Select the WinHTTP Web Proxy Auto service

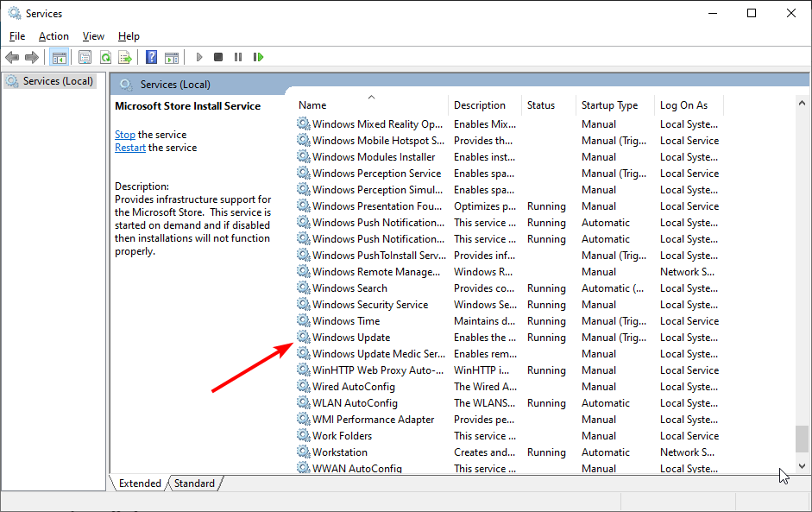[x=508, y=370]
